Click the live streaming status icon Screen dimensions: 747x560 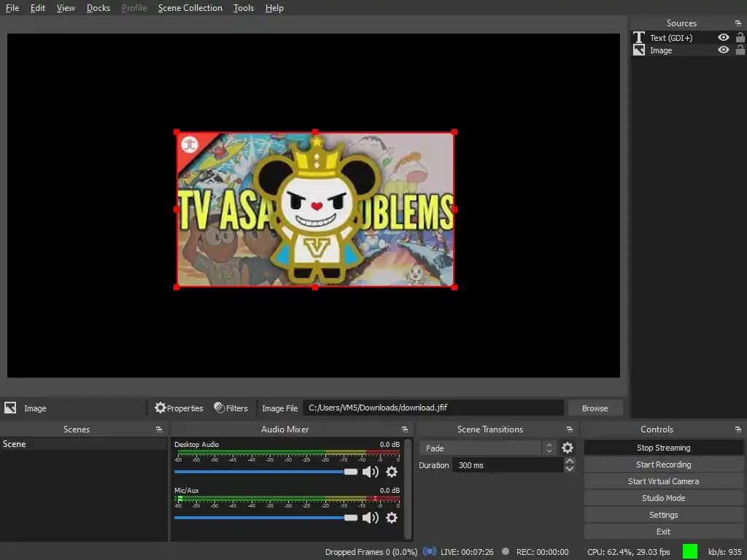[430, 551]
